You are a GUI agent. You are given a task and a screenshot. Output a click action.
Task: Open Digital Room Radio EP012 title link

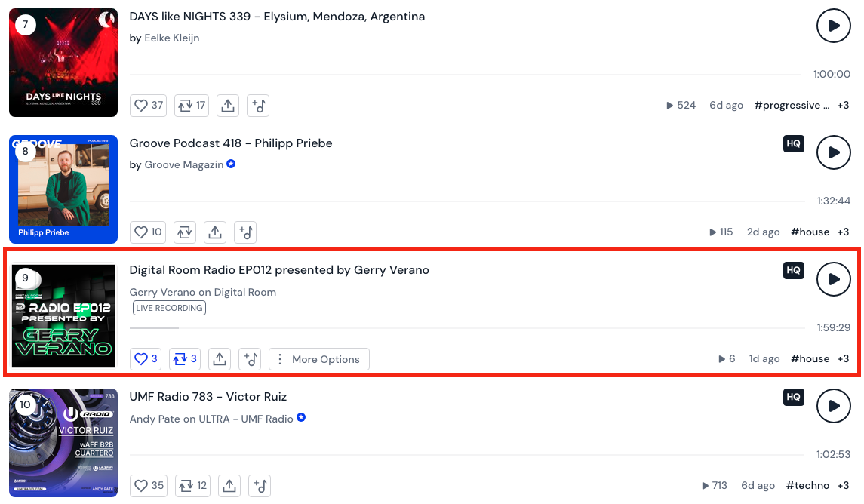pyautogui.click(x=279, y=270)
